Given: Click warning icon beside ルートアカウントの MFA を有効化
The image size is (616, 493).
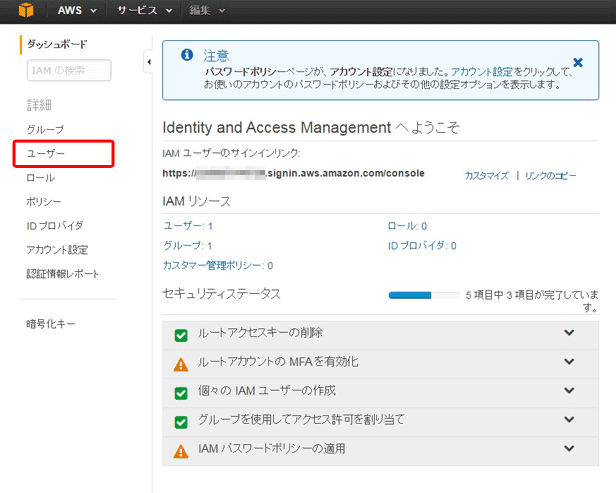Looking at the screenshot, I should coord(181,364).
